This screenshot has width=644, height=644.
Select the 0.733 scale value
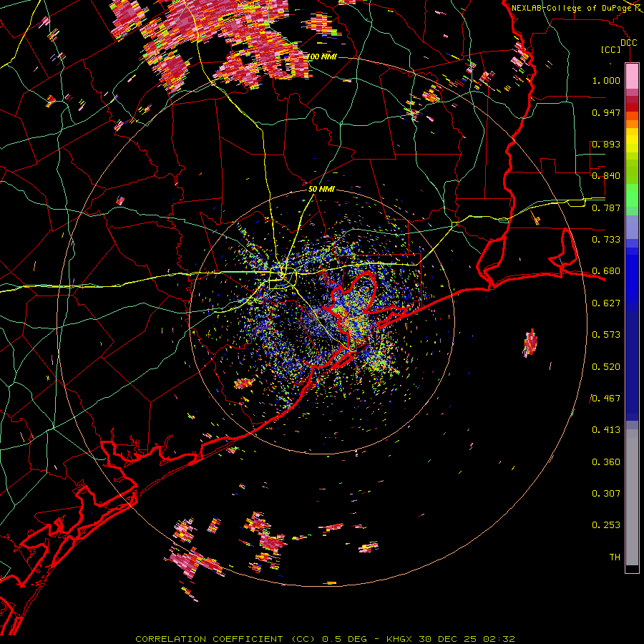point(606,240)
